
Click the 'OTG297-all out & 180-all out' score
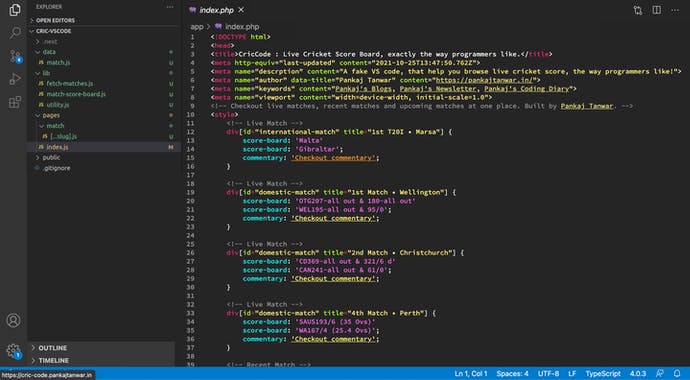355,201
